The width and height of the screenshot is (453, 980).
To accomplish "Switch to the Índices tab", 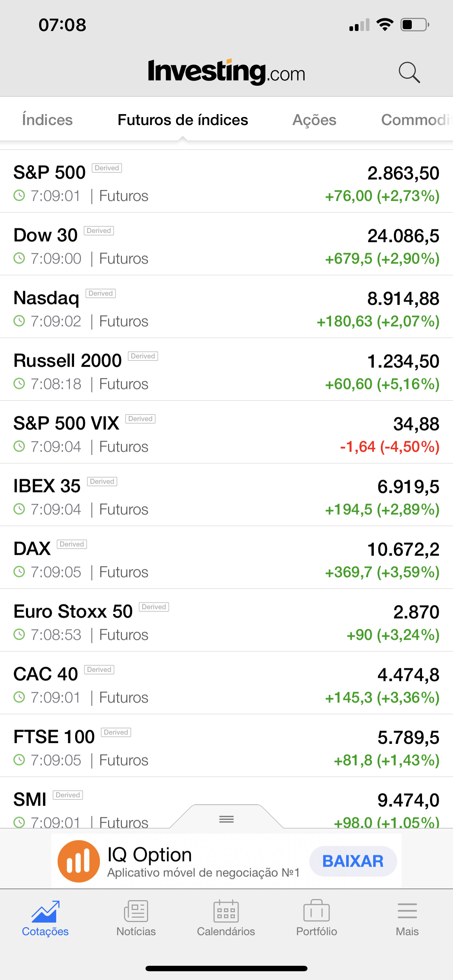I will 47,120.
